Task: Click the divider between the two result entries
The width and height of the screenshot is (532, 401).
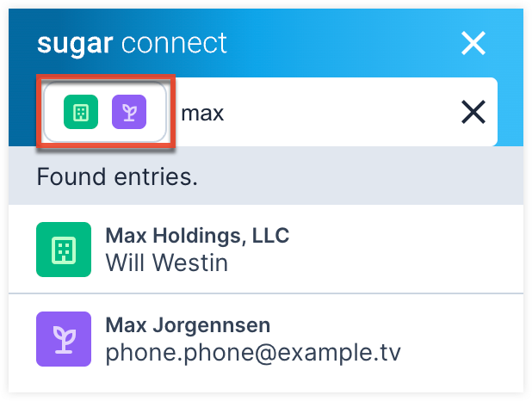Action: pos(265,293)
